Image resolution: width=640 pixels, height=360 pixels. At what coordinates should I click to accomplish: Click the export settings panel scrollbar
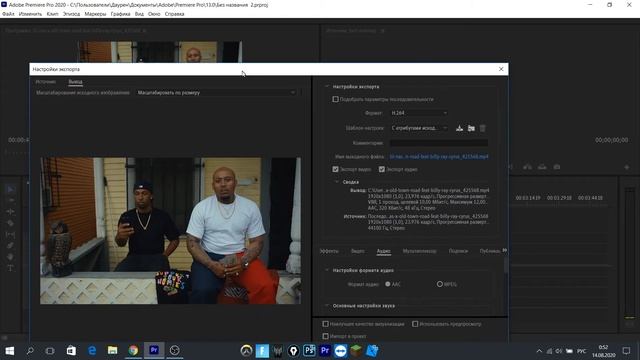[506, 265]
